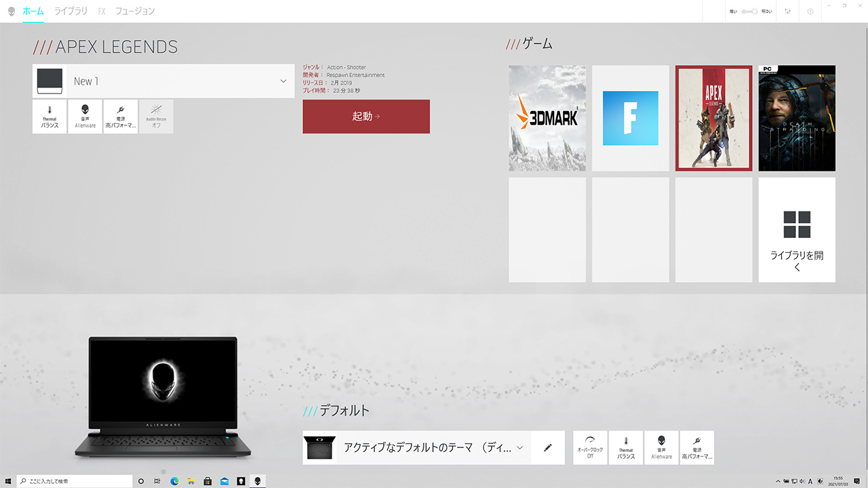Click the taskbar search box
The height and width of the screenshot is (488, 868).
point(75,481)
